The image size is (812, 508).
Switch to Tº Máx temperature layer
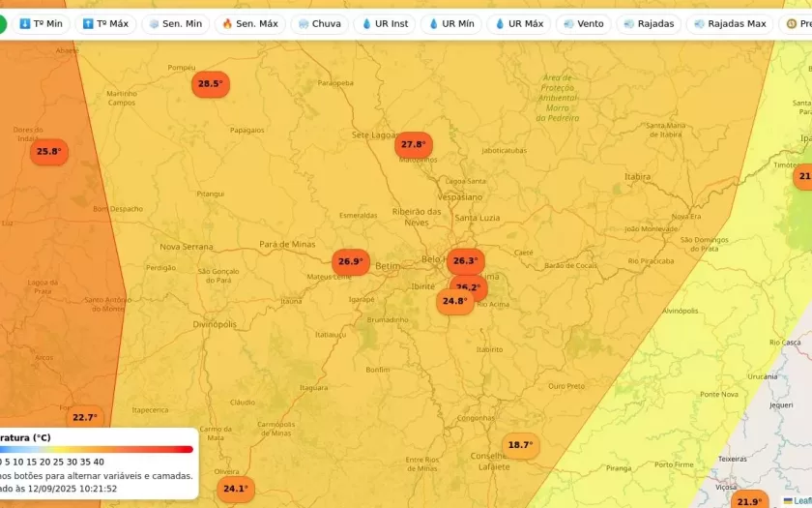tap(105, 23)
